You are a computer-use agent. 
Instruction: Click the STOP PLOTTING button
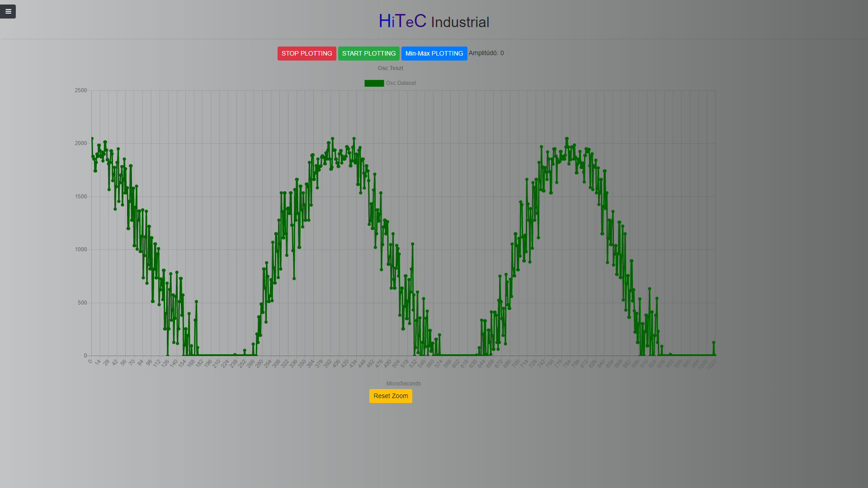click(x=307, y=53)
